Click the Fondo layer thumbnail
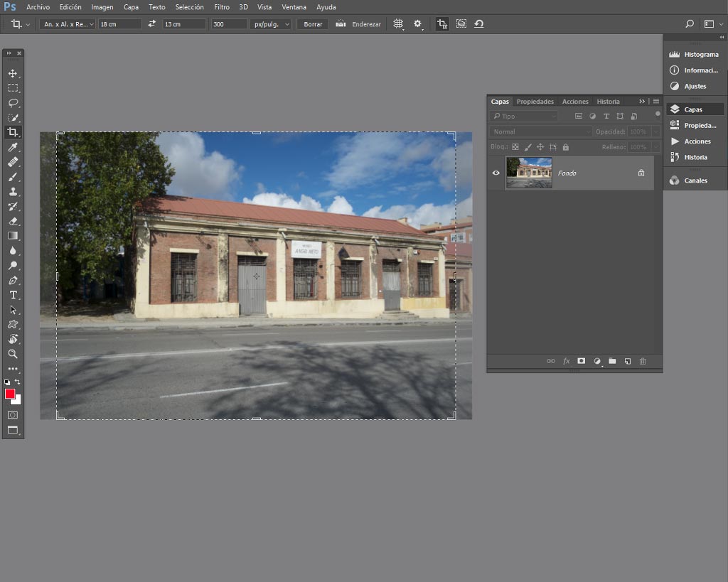This screenshot has width=728, height=582. pos(529,173)
